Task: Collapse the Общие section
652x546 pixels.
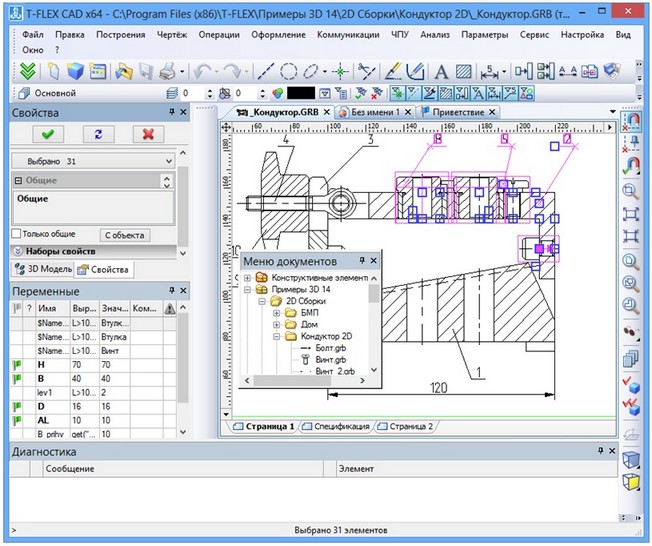Action: [x=18, y=180]
